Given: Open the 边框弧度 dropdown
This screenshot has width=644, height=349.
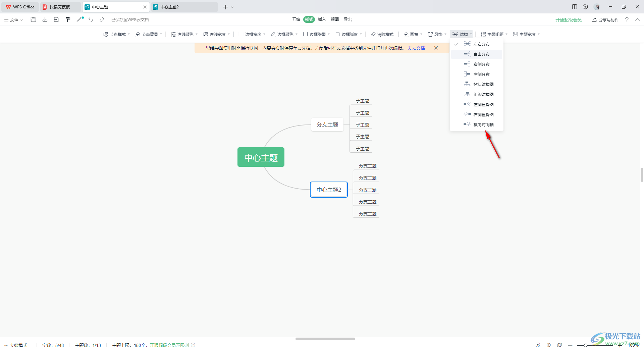Looking at the screenshot, I should [x=349, y=34].
